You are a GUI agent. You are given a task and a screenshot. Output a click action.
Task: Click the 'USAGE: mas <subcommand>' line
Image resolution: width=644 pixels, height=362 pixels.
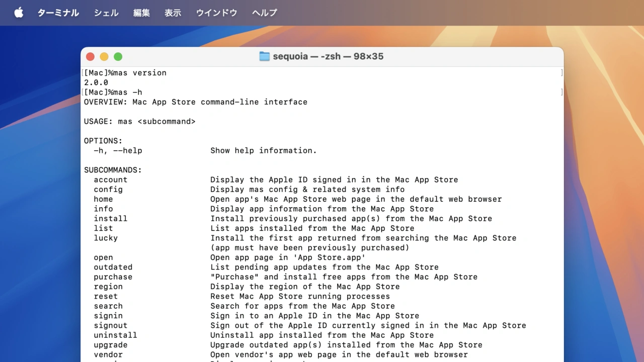click(139, 121)
